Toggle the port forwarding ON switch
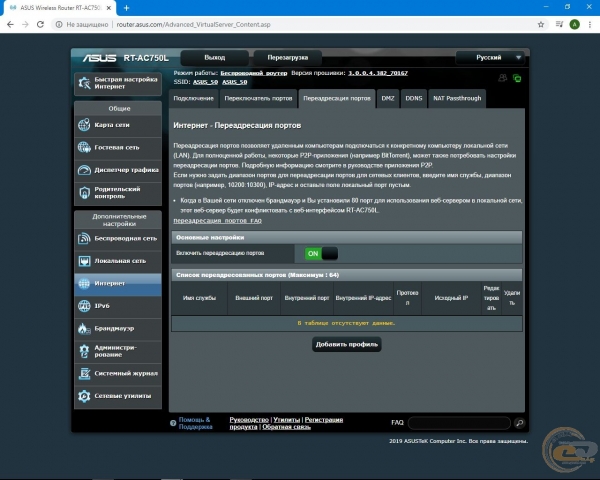The height and width of the screenshot is (480, 600). [321, 254]
